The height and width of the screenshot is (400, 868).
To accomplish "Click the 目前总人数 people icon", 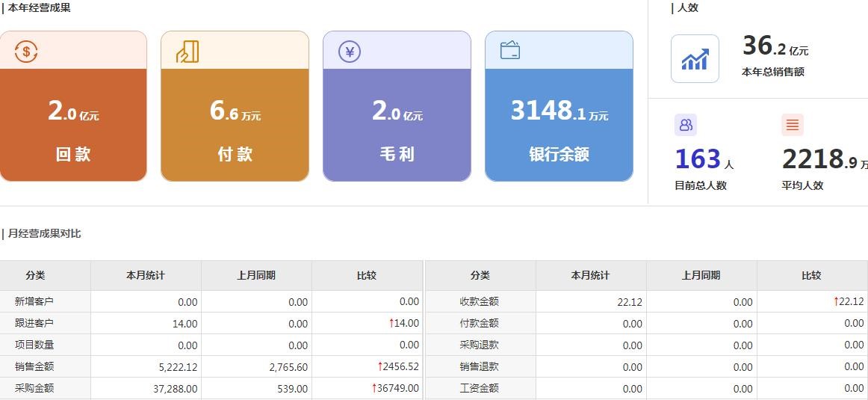I will click(x=685, y=125).
